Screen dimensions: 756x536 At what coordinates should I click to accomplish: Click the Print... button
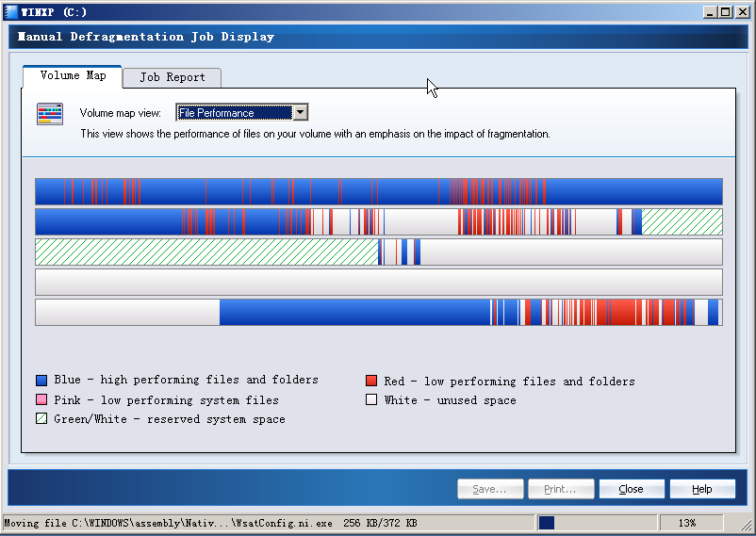pos(561,489)
